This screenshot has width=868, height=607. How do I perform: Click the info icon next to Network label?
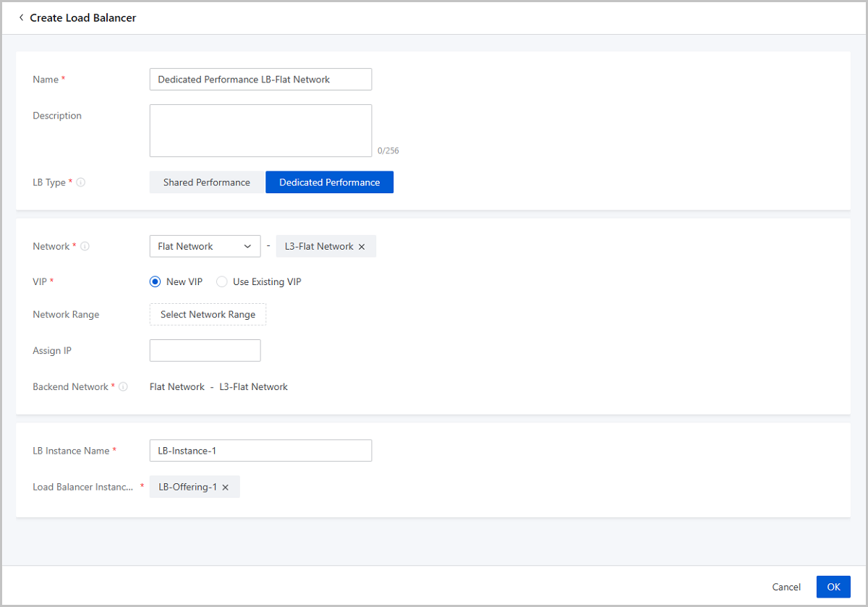pyautogui.click(x=85, y=246)
